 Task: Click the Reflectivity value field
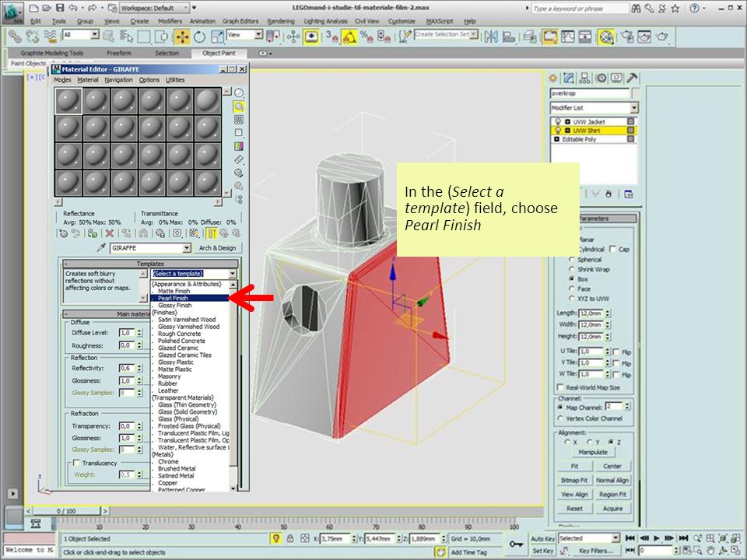(126, 368)
